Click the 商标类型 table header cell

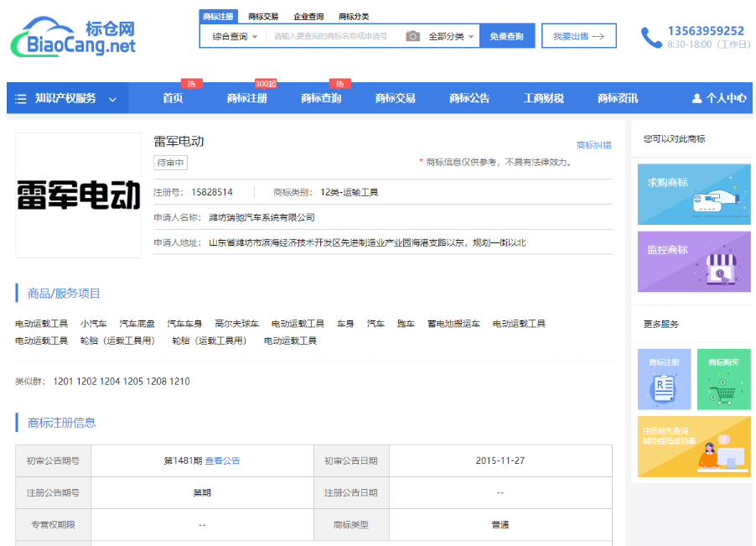pyautogui.click(x=351, y=525)
